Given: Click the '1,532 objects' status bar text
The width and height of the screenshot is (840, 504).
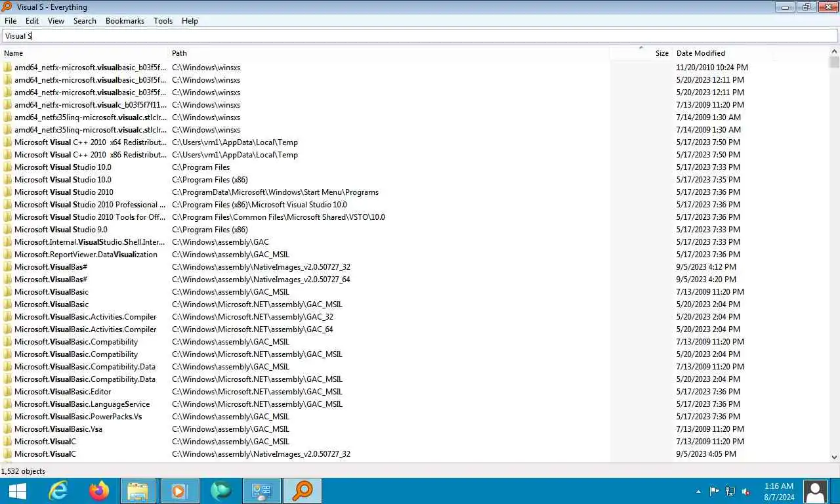Looking at the screenshot, I should [23, 471].
